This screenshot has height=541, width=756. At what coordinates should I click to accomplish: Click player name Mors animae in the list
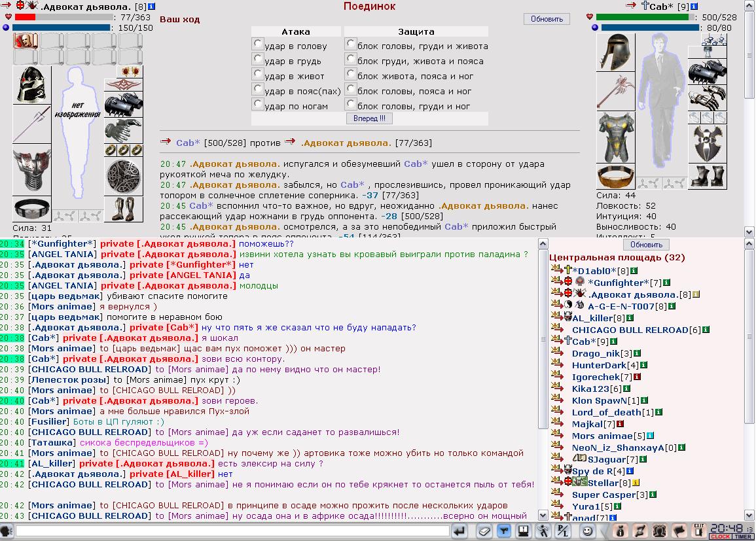click(x=602, y=436)
